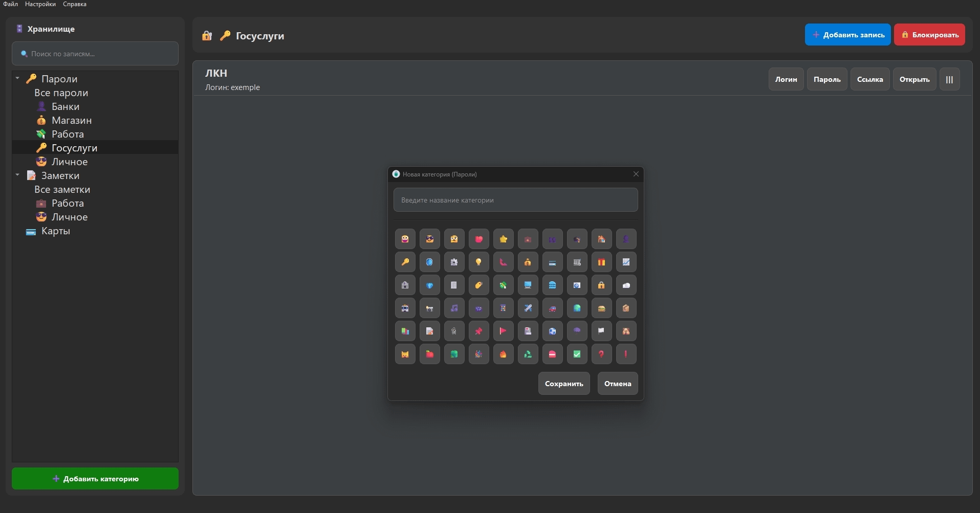
Task: Close the Новая категория dialog
Action: click(x=636, y=174)
